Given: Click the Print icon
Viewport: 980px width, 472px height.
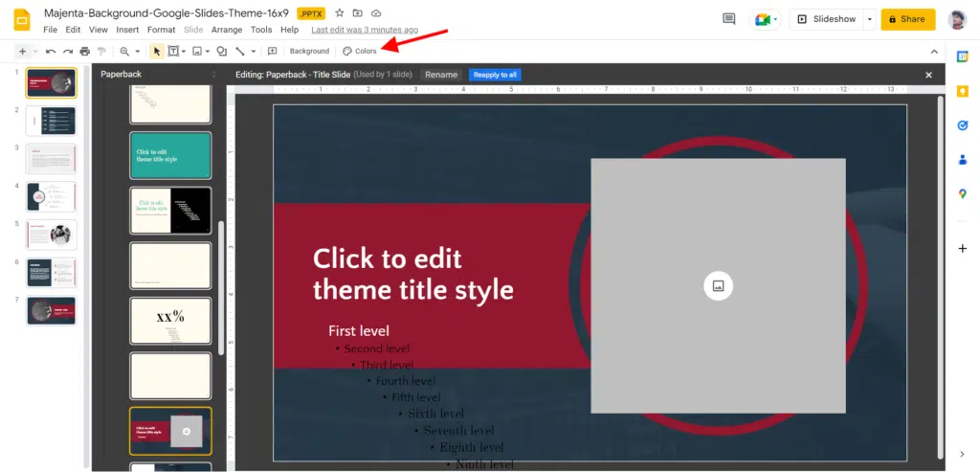Looking at the screenshot, I should 85,51.
